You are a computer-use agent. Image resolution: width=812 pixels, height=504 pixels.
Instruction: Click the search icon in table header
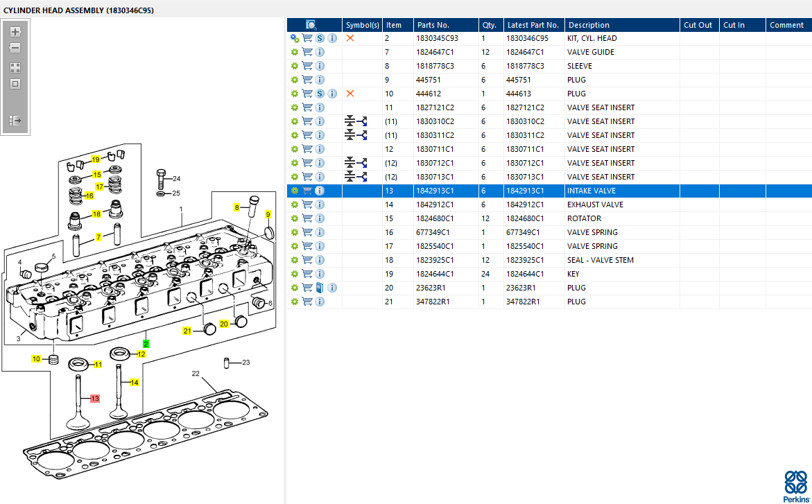311,25
